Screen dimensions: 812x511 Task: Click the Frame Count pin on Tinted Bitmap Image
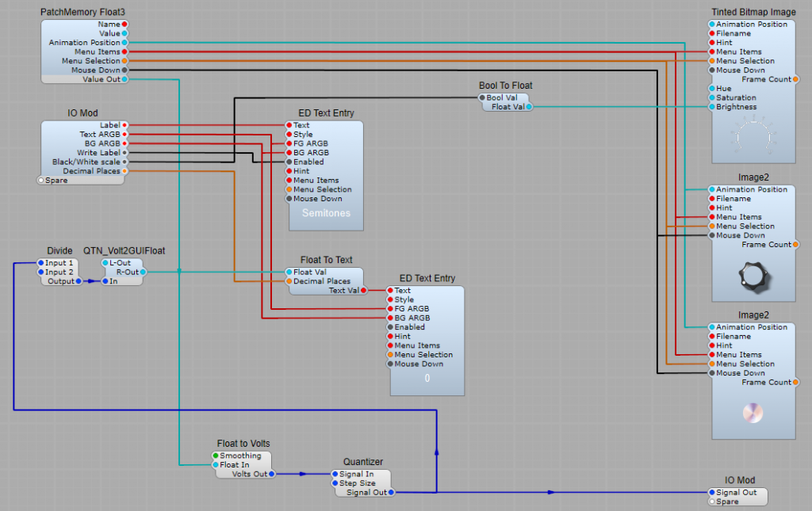coord(795,79)
